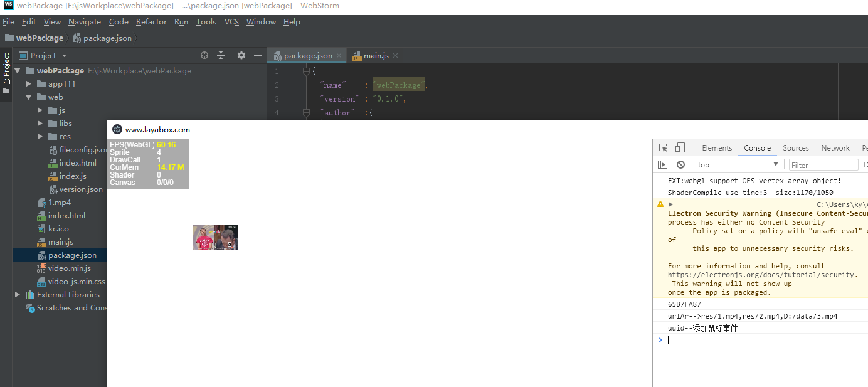868x387 pixels.
Task: Collapse all nodes in Project panel
Action: (x=221, y=55)
